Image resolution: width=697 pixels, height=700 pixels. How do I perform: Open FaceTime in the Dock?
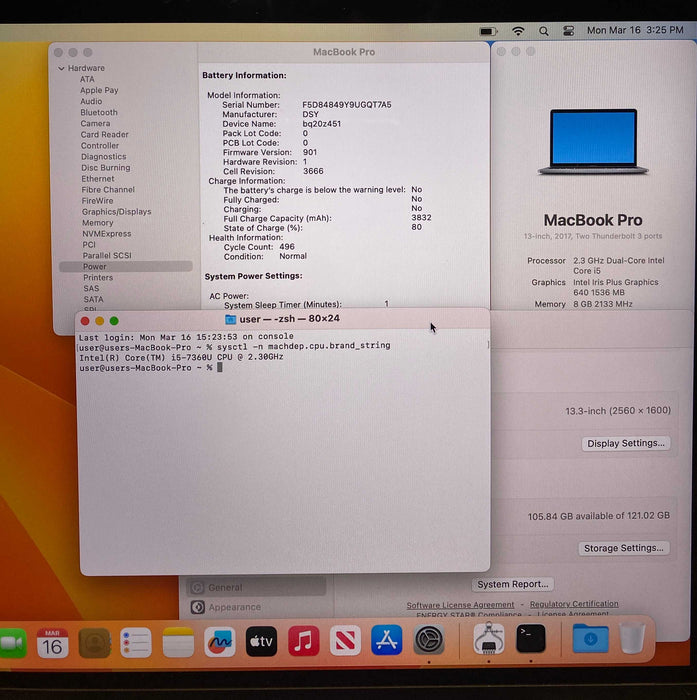click(12, 643)
